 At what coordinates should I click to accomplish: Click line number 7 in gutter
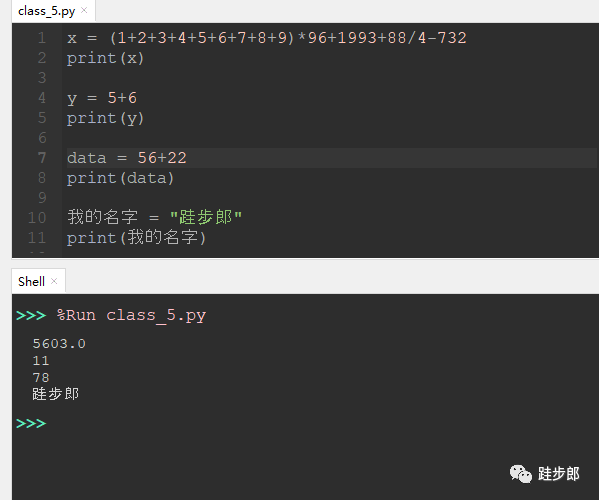click(x=42, y=158)
